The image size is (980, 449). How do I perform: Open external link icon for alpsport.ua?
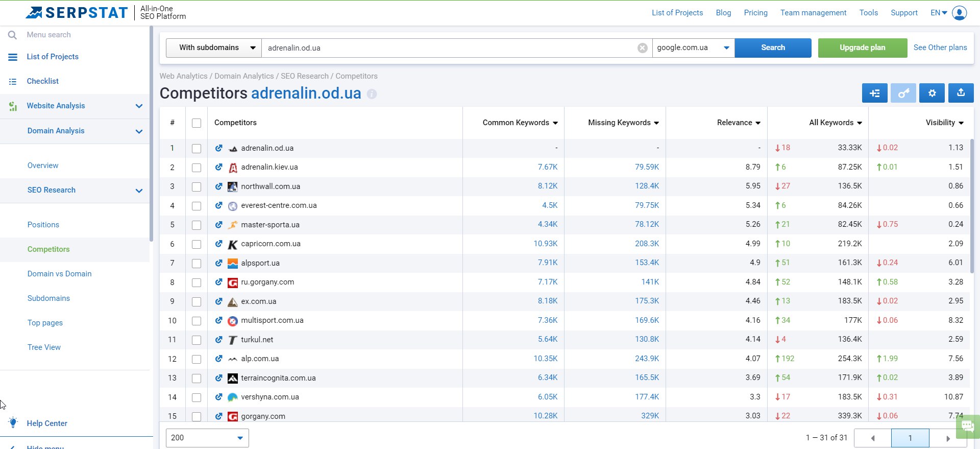(x=218, y=263)
